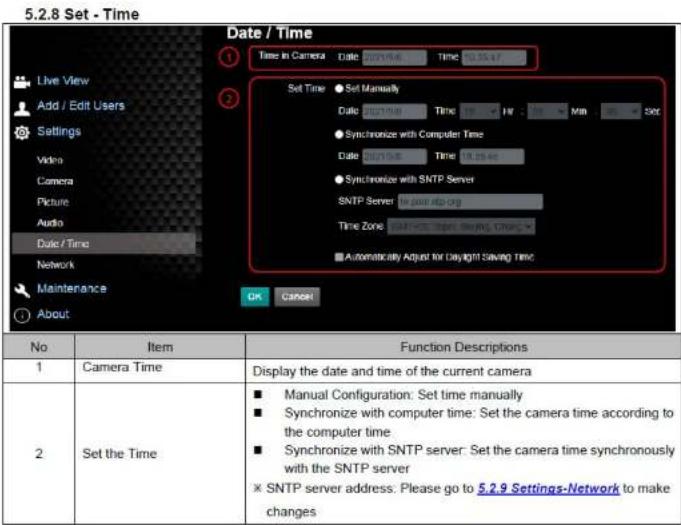Click the Maintenance wrench icon
The height and width of the screenshot is (525, 681).
click(22, 290)
